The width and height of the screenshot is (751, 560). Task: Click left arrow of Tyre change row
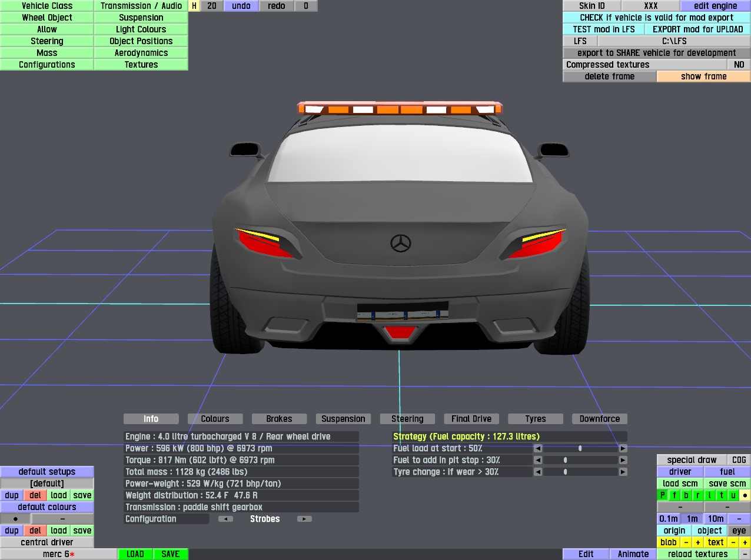click(538, 472)
